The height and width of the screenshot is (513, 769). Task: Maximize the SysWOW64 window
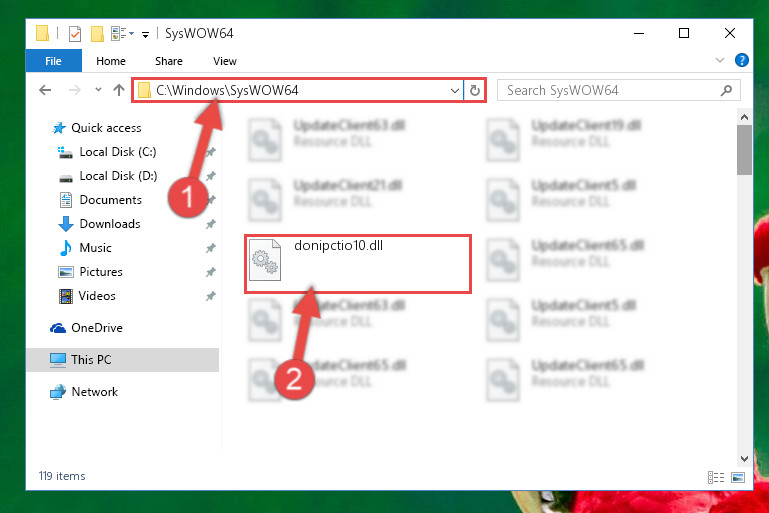pyautogui.click(x=684, y=33)
